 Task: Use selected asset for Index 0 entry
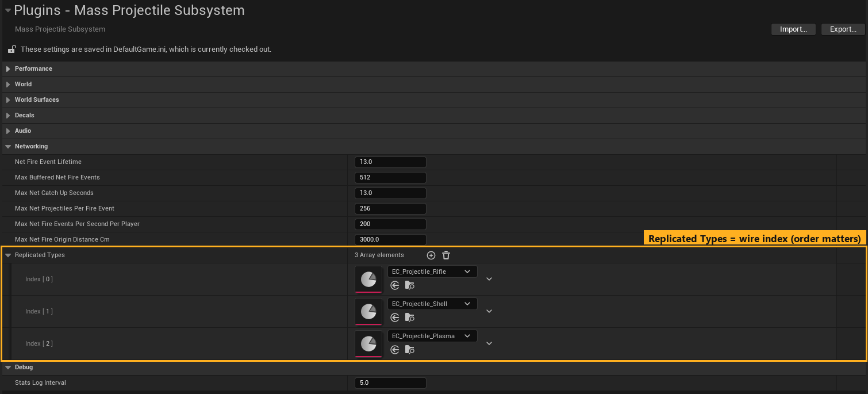[x=395, y=285]
